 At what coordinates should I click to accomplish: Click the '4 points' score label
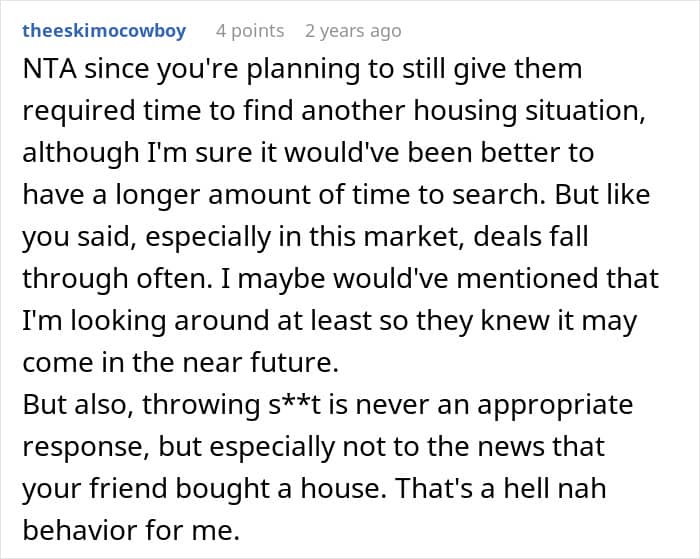click(250, 31)
